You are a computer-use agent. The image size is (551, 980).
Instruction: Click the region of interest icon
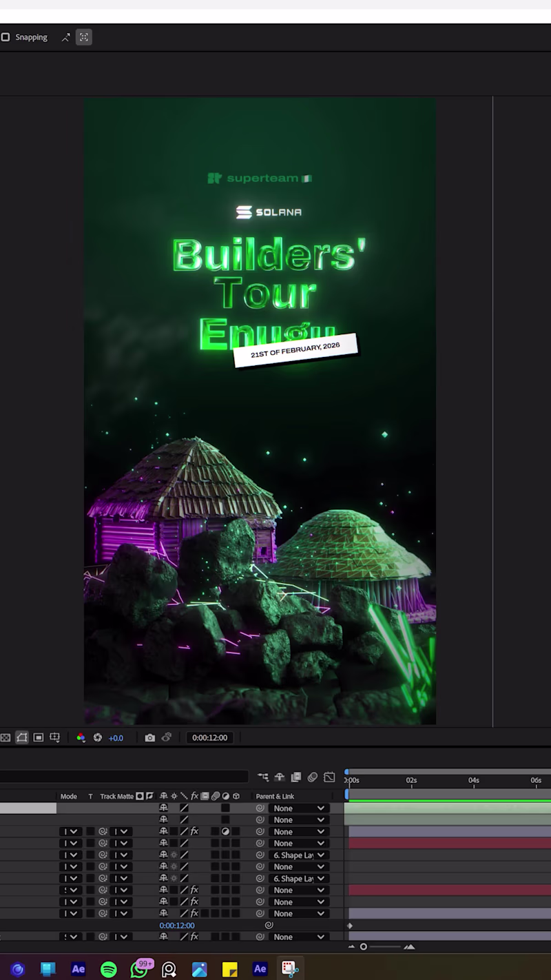tap(39, 737)
